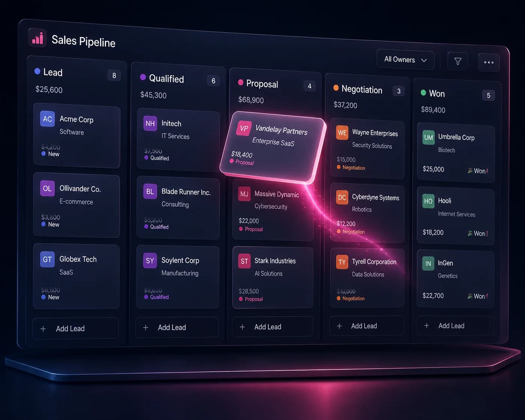Click the $22,700 value on InGen
The width and height of the screenshot is (525, 420).
tap(433, 296)
